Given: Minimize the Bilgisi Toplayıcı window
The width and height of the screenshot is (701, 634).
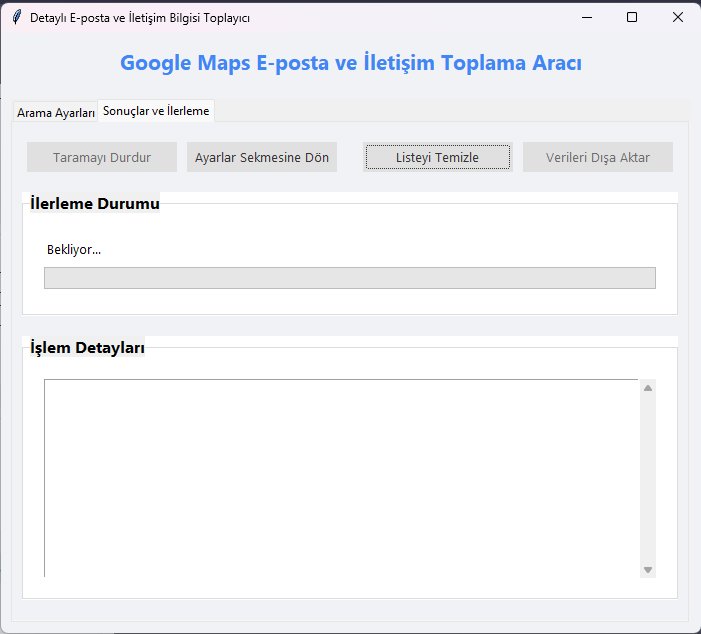Looking at the screenshot, I should 587,17.
